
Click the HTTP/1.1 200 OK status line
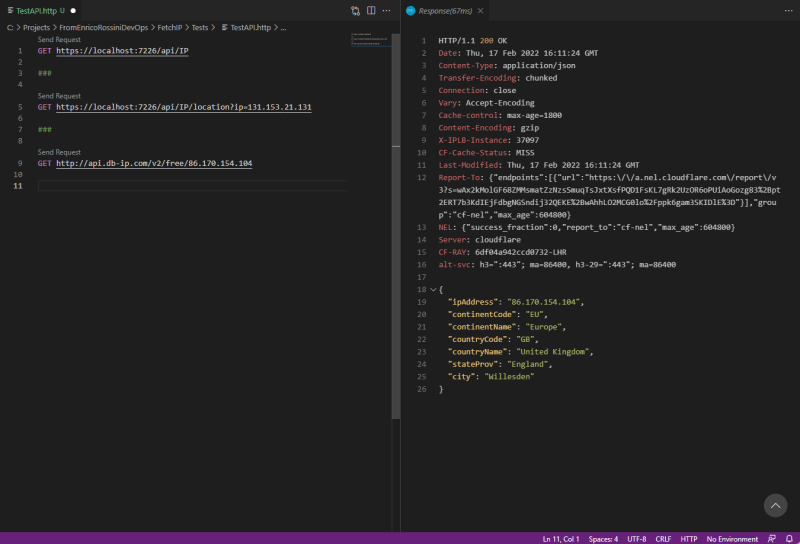[x=472, y=41]
